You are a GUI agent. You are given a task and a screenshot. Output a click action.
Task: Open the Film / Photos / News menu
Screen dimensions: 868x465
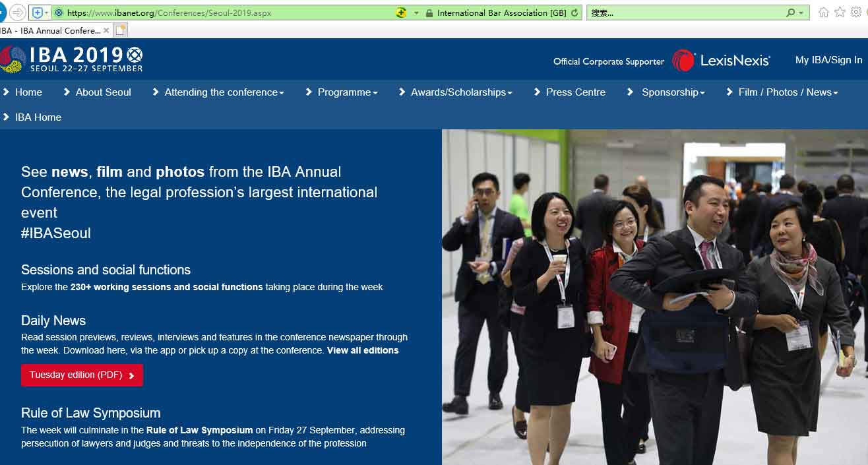tap(788, 92)
